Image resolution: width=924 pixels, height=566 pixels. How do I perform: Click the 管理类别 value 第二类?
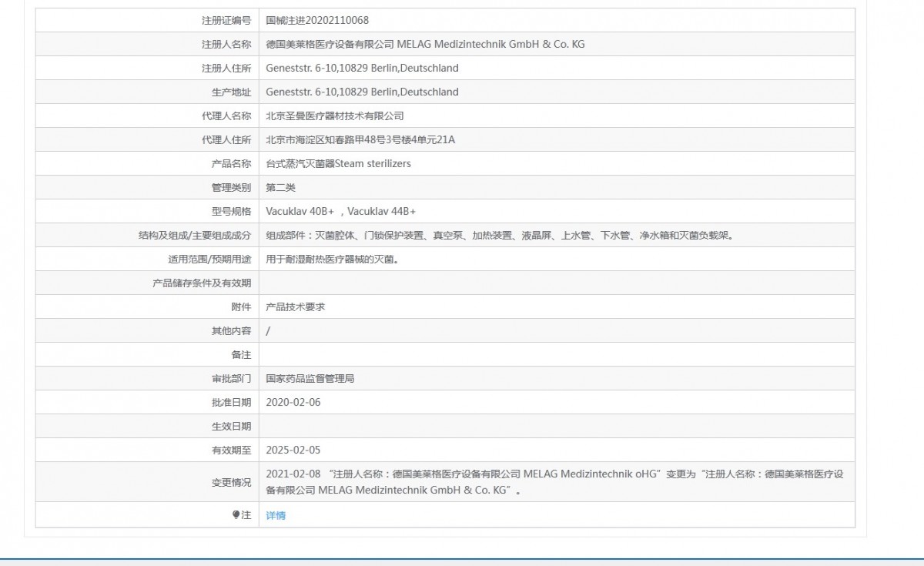(280, 187)
